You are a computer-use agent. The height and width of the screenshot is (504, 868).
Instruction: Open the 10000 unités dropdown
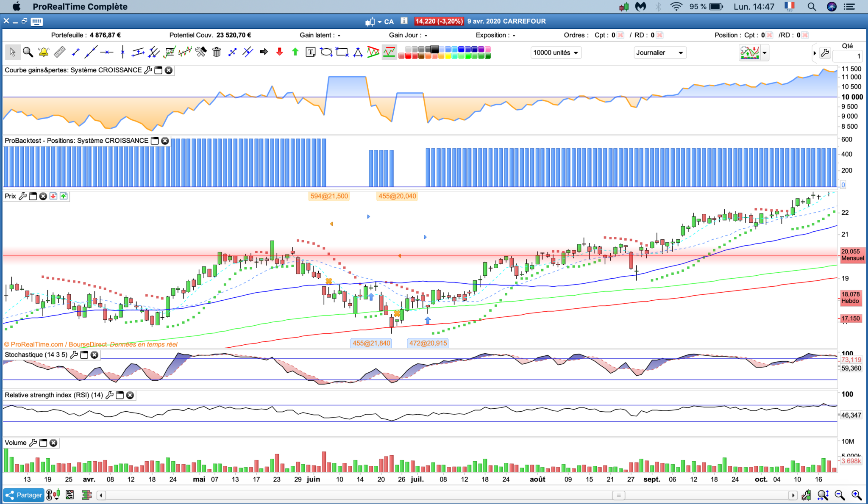tap(556, 53)
